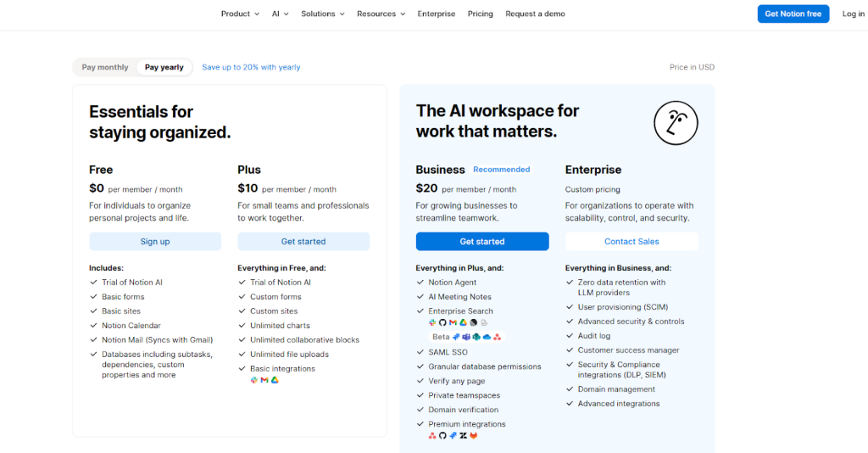Open the AI dropdown in the navbar

[x=281, y=14]
